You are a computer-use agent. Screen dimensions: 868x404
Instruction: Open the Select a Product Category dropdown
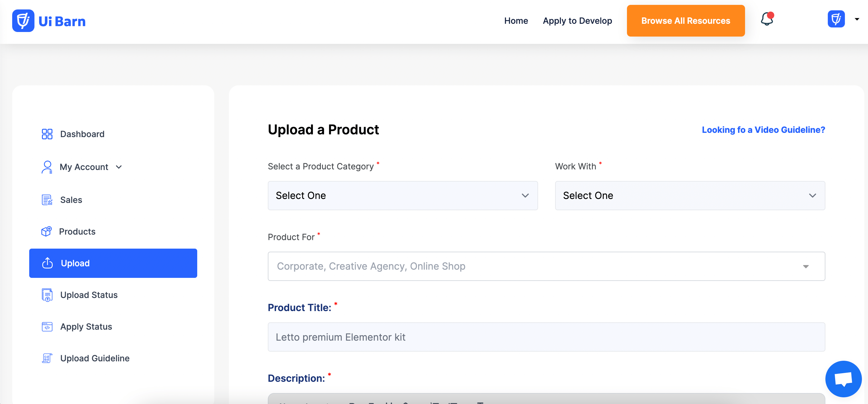(x=402, y=195)
